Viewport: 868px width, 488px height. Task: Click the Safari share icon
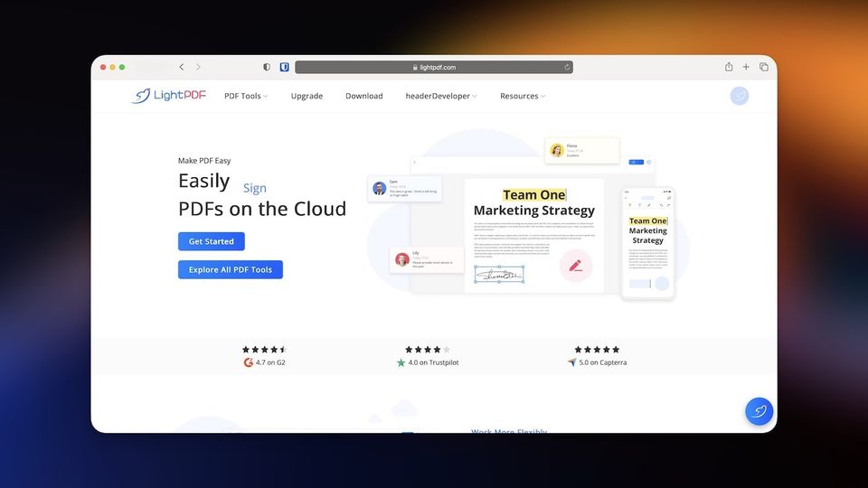(x=729, y=67)
